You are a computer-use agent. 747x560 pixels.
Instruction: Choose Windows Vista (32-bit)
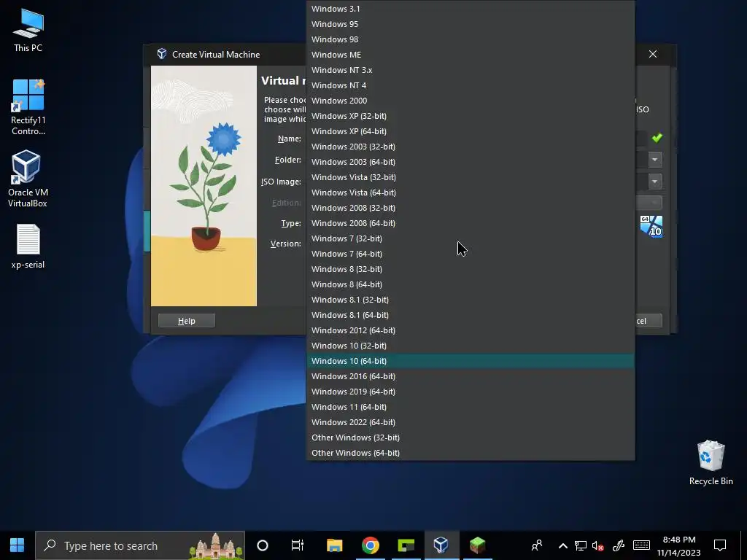click(x=471, y=177)
